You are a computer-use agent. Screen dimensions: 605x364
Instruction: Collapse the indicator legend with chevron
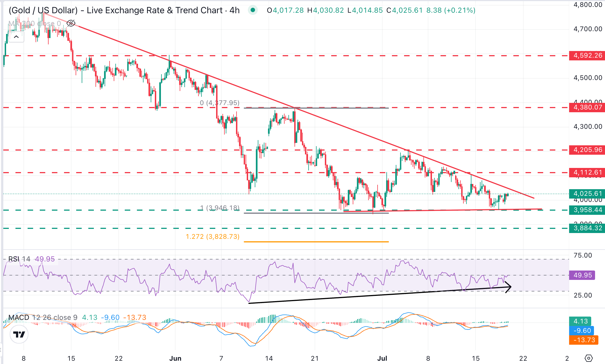point(16,37)
